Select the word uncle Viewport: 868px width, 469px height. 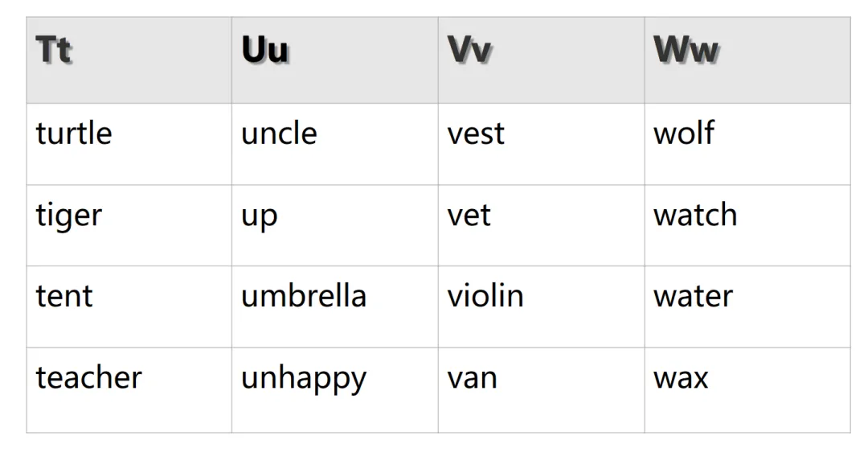coord(279,134)
